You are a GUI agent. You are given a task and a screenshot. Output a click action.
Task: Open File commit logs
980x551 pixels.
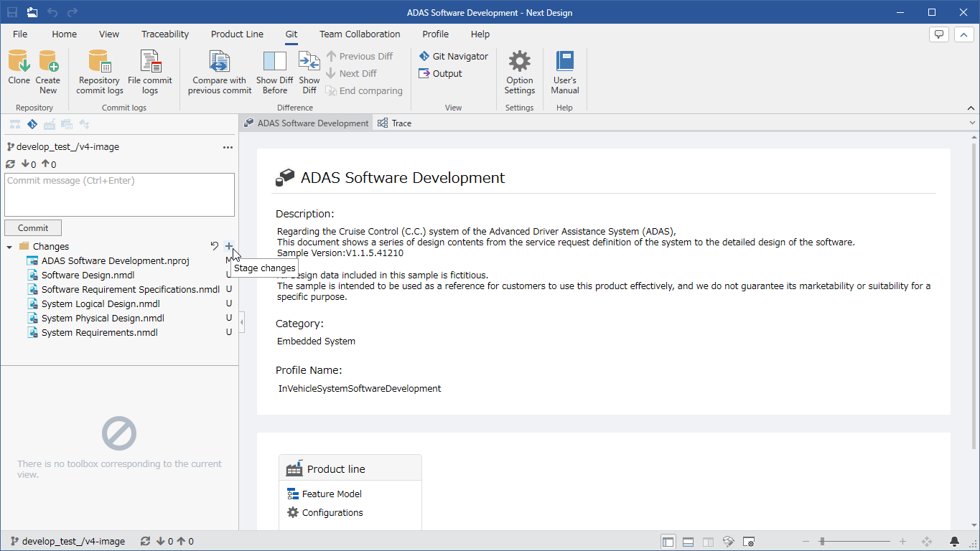coord(150,72)
